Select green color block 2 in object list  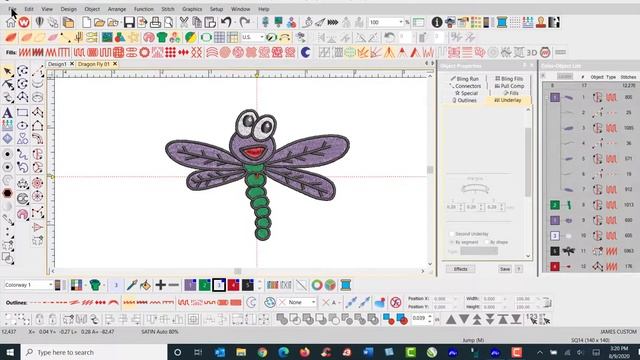click(x=555, y=205)
